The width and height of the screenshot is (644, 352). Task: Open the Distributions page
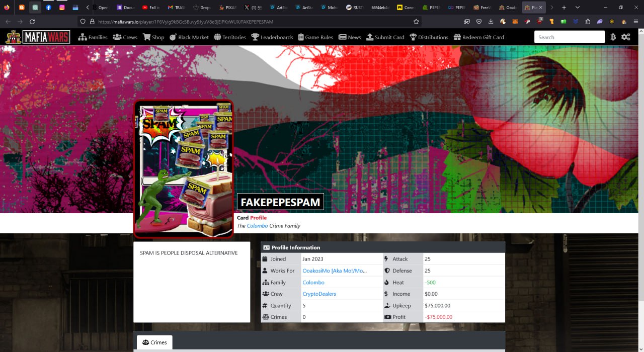[429, 37]
